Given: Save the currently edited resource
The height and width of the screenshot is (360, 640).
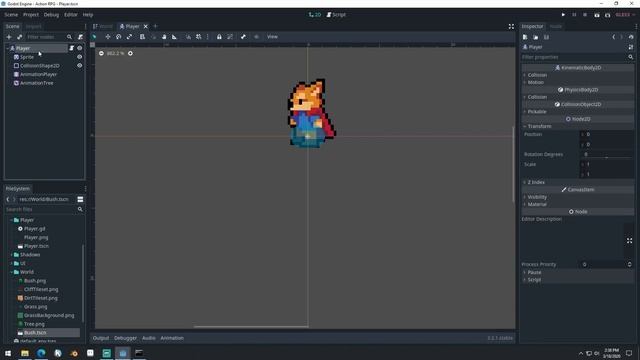Looking at the screenshot, I should (x=547, y=37).
